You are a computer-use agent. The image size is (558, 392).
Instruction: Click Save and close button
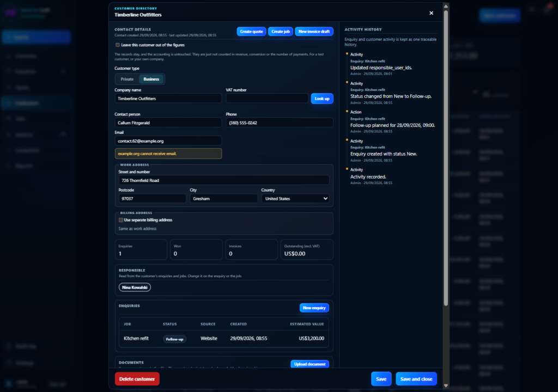coord(416,379)
